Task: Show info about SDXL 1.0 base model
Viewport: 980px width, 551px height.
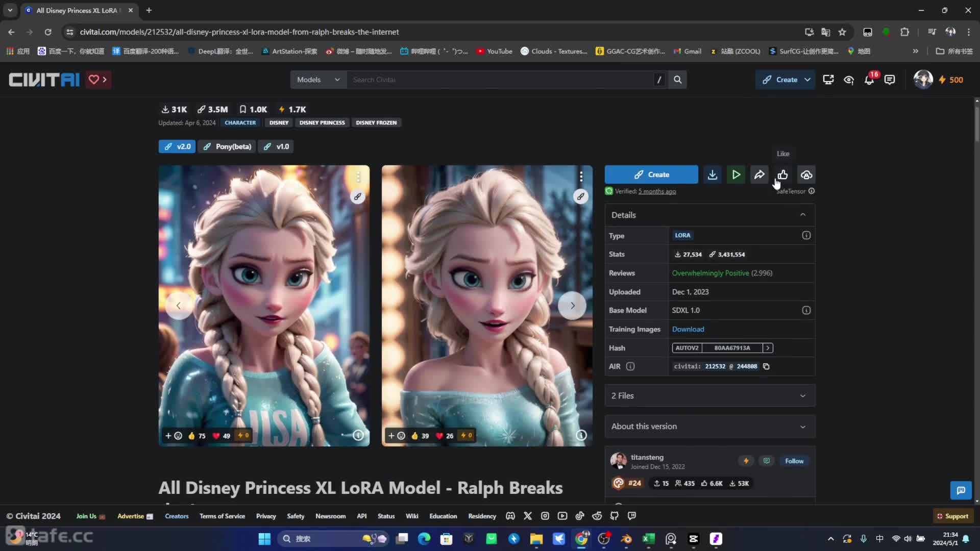Action: point(806,310)
